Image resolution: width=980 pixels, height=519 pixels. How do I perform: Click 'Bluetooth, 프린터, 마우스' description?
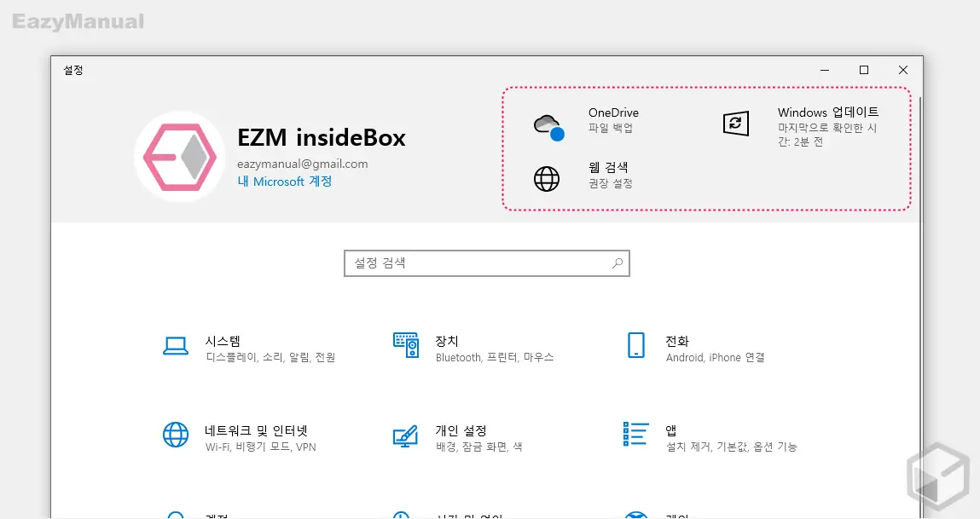coord(495,357)
